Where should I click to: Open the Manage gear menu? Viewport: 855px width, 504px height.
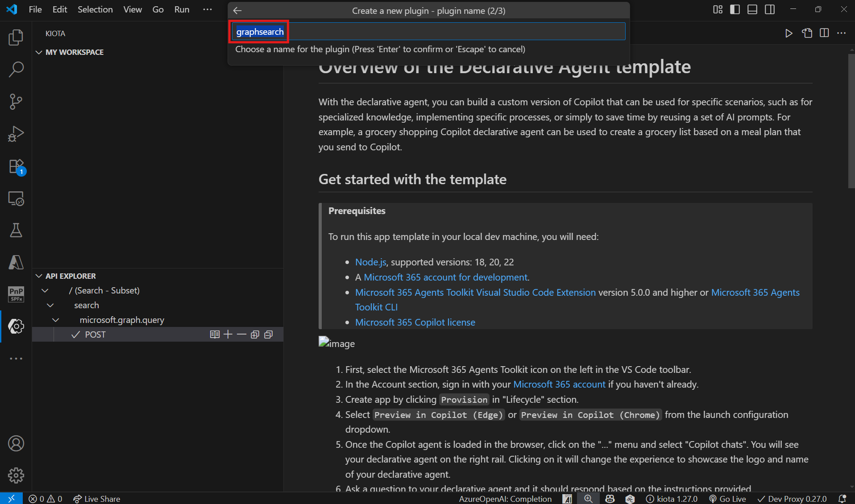[16, 475]
